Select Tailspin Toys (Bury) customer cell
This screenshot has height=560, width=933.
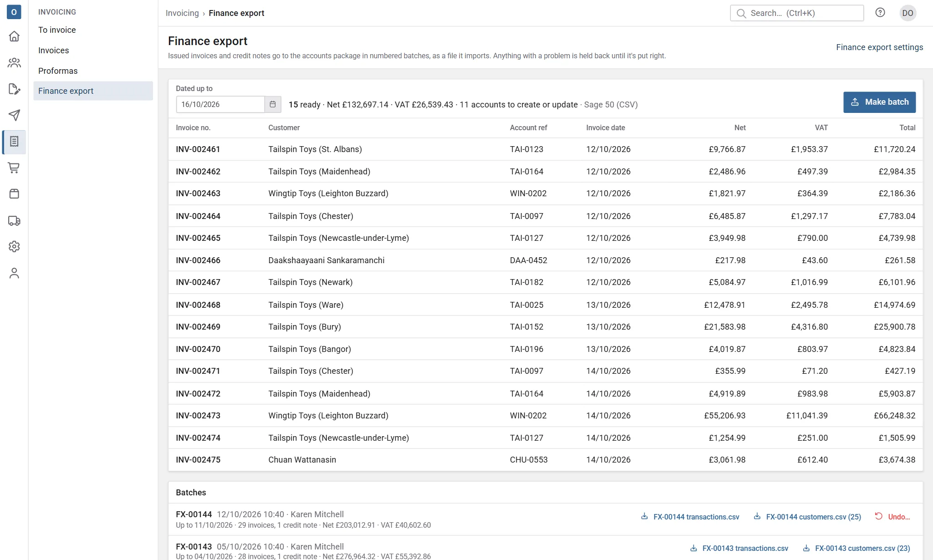(305, 327)
